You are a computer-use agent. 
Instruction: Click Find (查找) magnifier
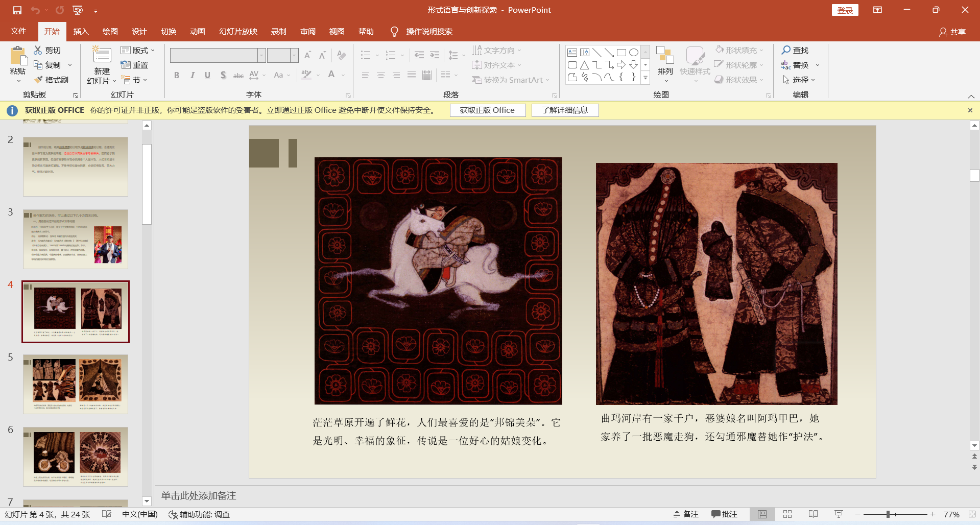click(795, 50)
